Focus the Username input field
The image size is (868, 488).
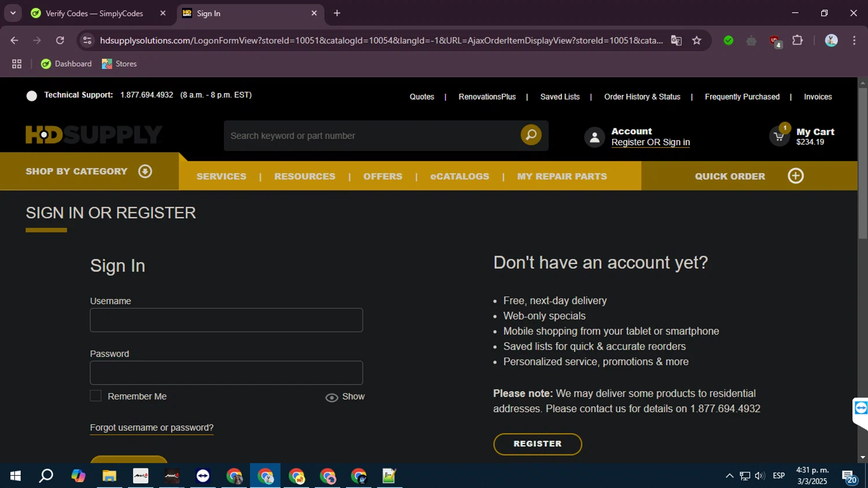tap(226, 320)
